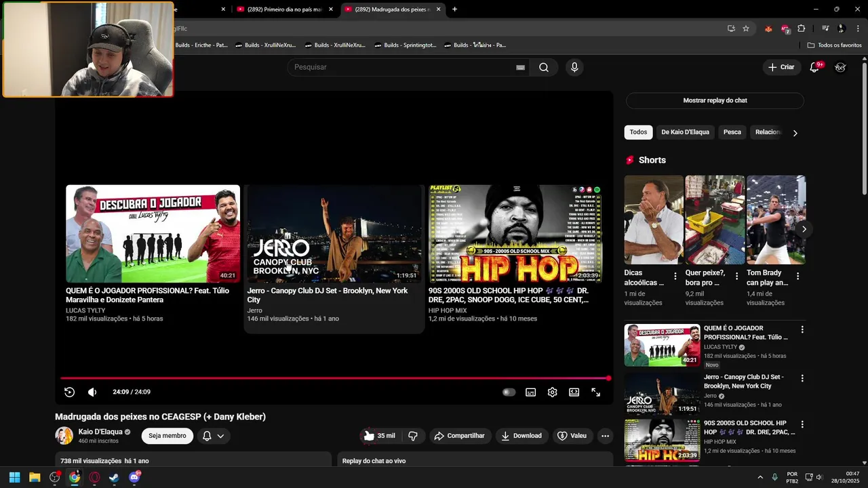
Task: Click Compartilhar button
Action: [460, 436]
